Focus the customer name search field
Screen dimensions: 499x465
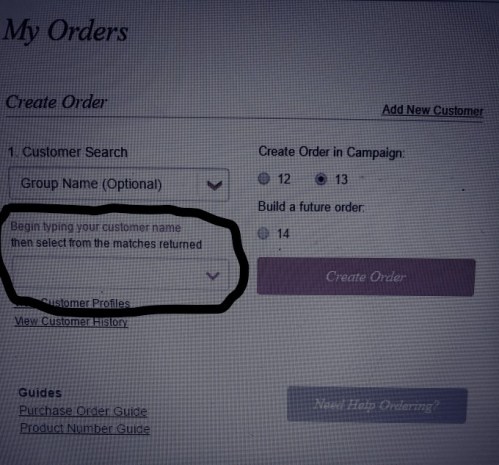pos(120,275)
